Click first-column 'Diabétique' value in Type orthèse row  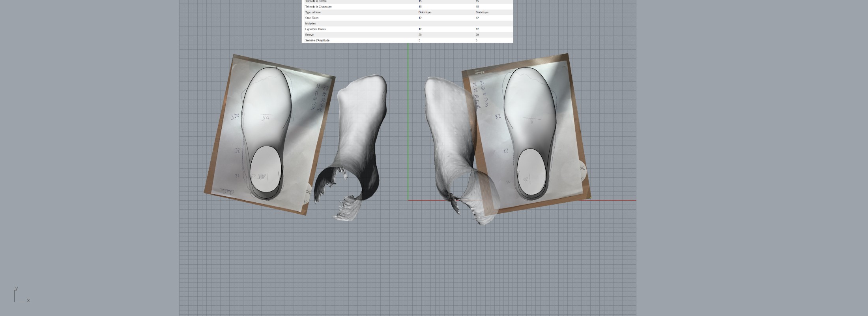[x=425, y=12]
